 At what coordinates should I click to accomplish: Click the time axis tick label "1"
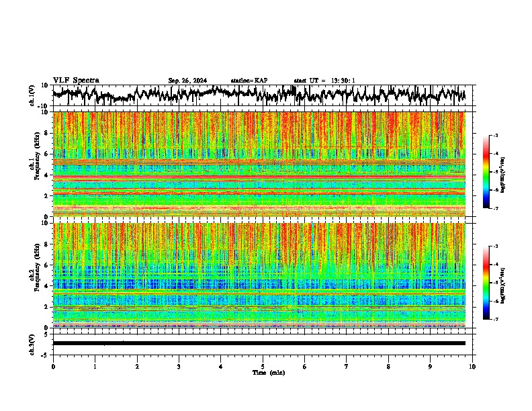(95, 367)
